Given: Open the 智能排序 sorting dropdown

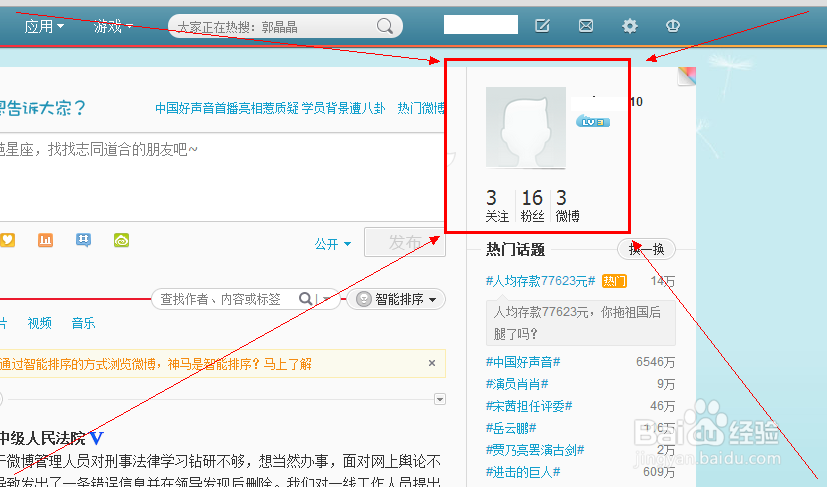Looking at the screenshot, I should pos(396,299).
